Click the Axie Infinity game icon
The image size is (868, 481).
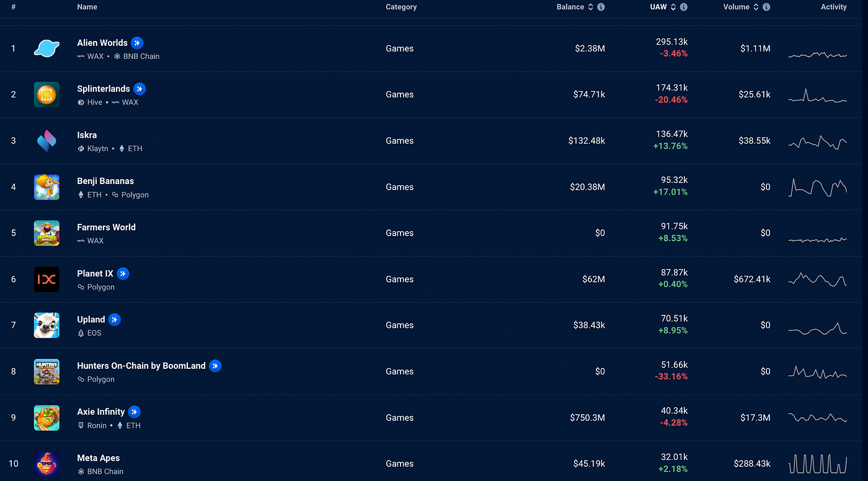[x=46, y=418]
